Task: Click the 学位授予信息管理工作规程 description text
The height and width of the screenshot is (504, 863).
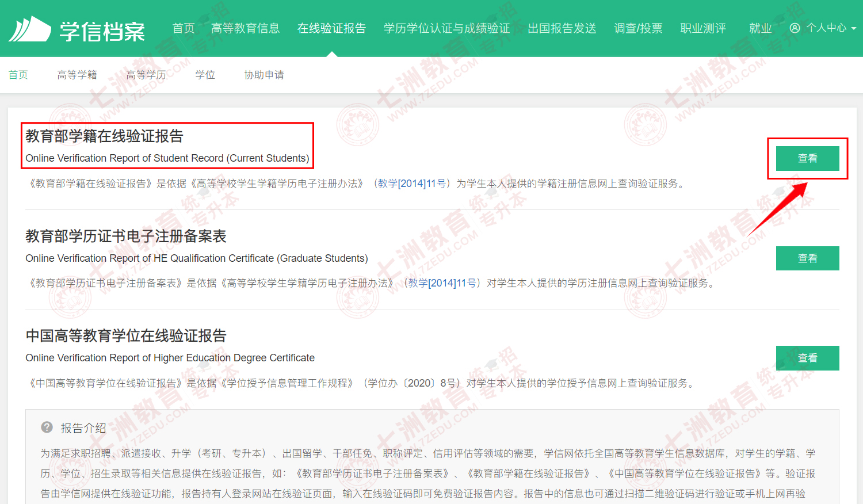Action: tap(361, 383)
